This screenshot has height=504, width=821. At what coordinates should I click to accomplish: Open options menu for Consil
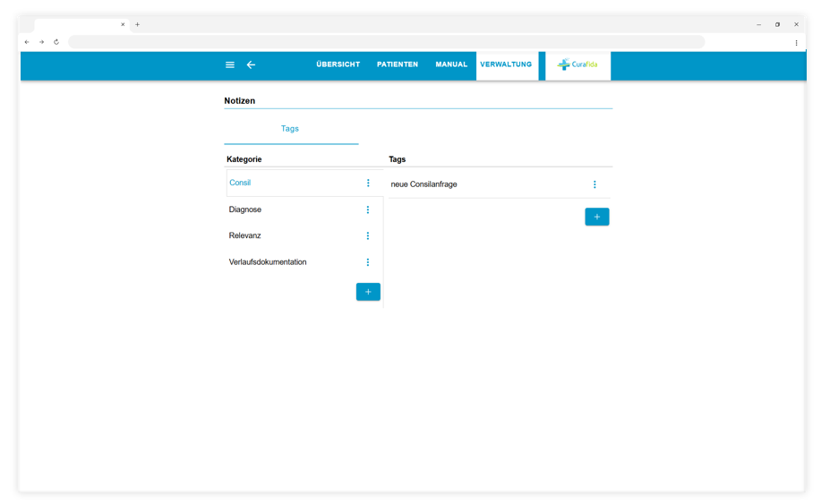368,183
